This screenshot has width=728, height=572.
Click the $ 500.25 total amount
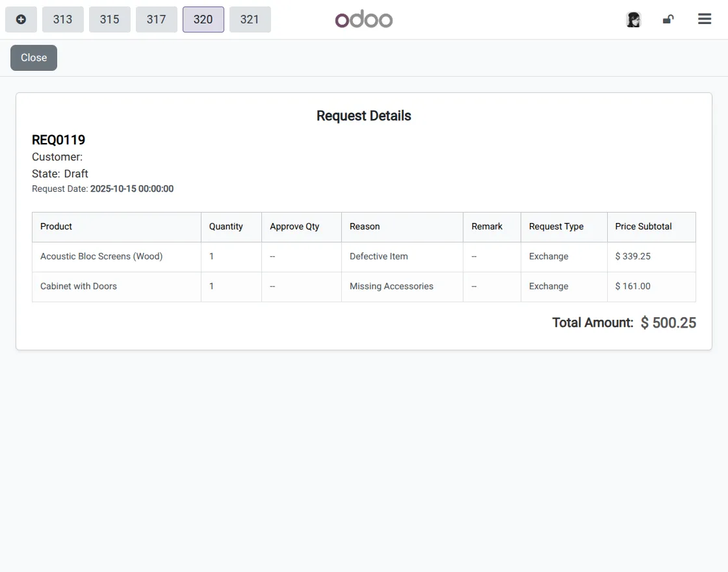coord(668,323)
